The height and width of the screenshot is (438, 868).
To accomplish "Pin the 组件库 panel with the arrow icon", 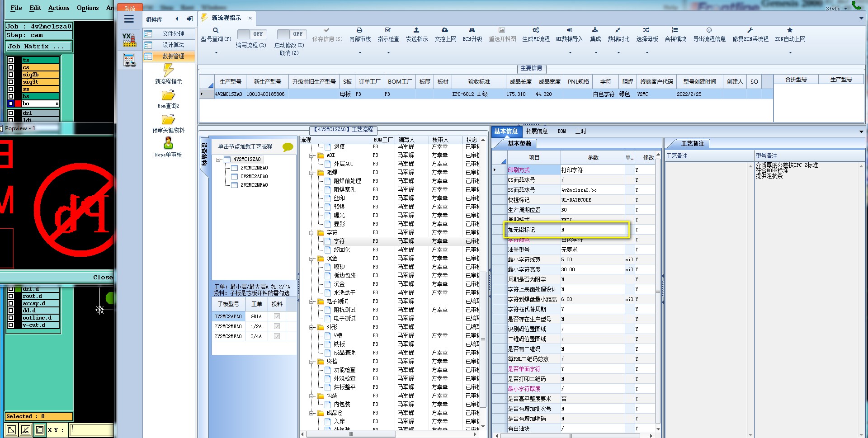I will click(190, 19).
